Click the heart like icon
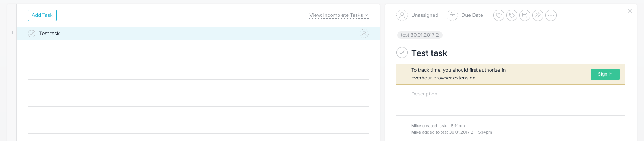644x141 pixels. point(499,15)
